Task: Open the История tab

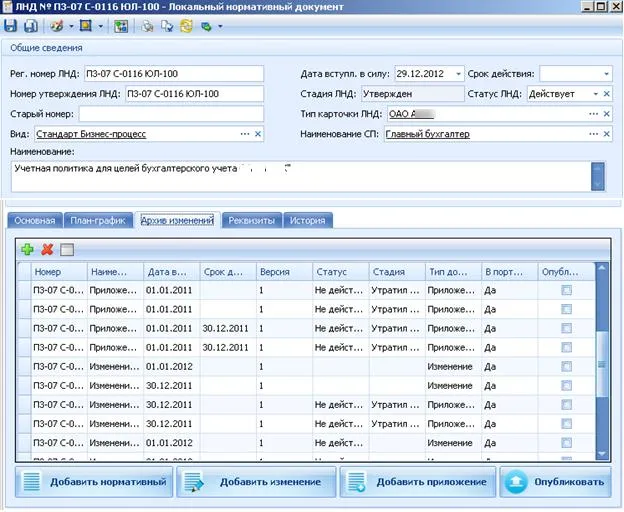Action: (x=308, y=220)
